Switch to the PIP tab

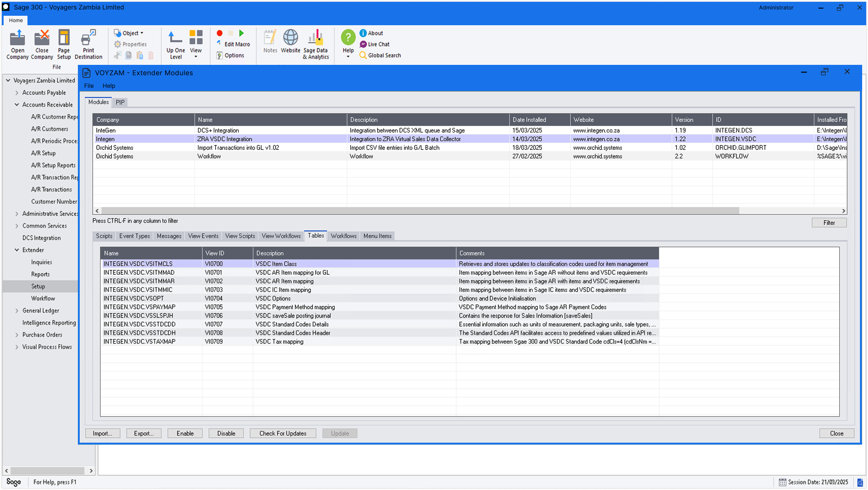point(120,102)
